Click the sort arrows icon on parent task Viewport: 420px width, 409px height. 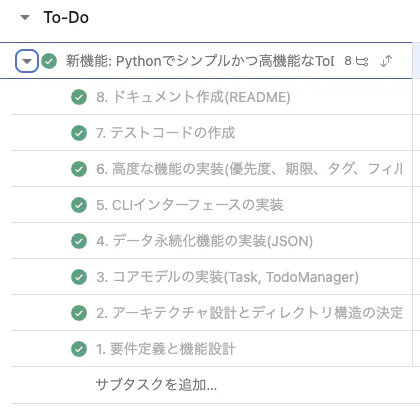click(x=386, y=61)
